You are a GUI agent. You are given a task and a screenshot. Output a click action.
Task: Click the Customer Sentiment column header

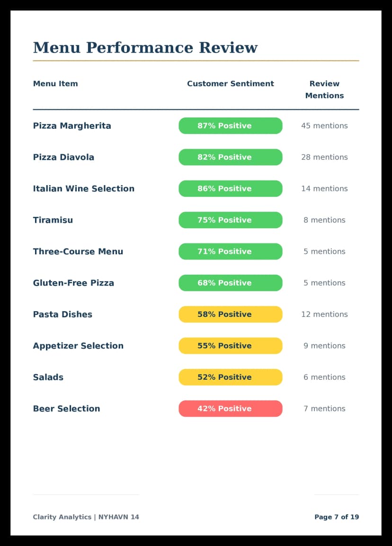pyautogui.click(x=230, y=84)
